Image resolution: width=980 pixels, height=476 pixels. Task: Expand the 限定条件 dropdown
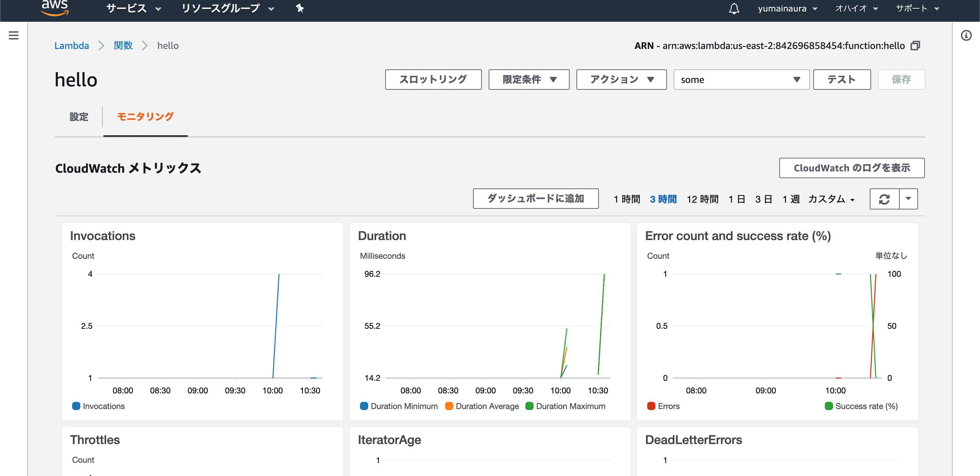coord(529,80)
